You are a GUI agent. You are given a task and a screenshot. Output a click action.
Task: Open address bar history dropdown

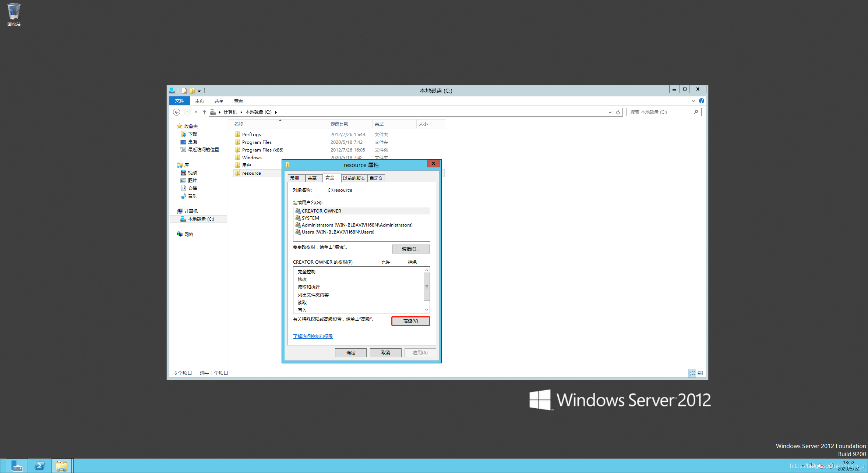(610, 112)
